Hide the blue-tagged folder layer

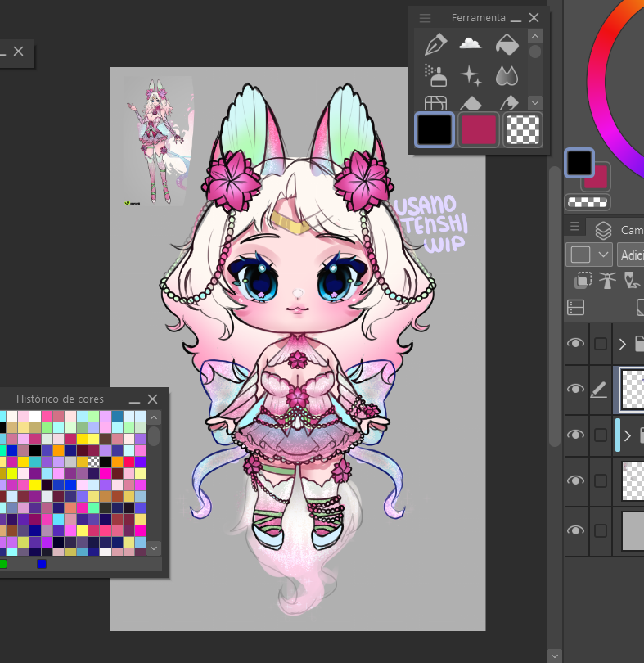575,435
